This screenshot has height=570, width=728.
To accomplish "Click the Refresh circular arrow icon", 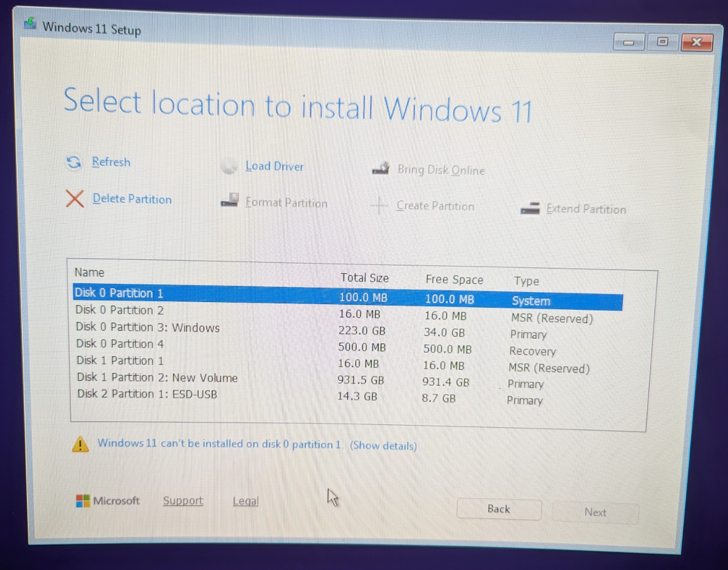I will point(75,163).
